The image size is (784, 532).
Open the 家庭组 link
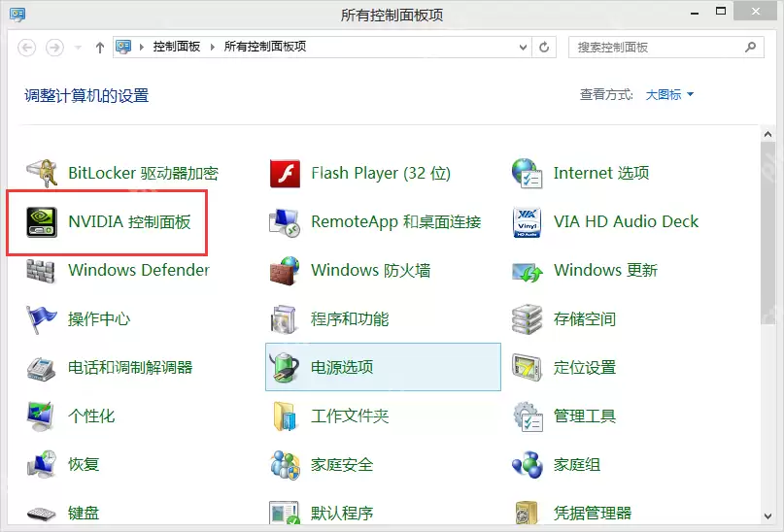click(x=577, y=465)
